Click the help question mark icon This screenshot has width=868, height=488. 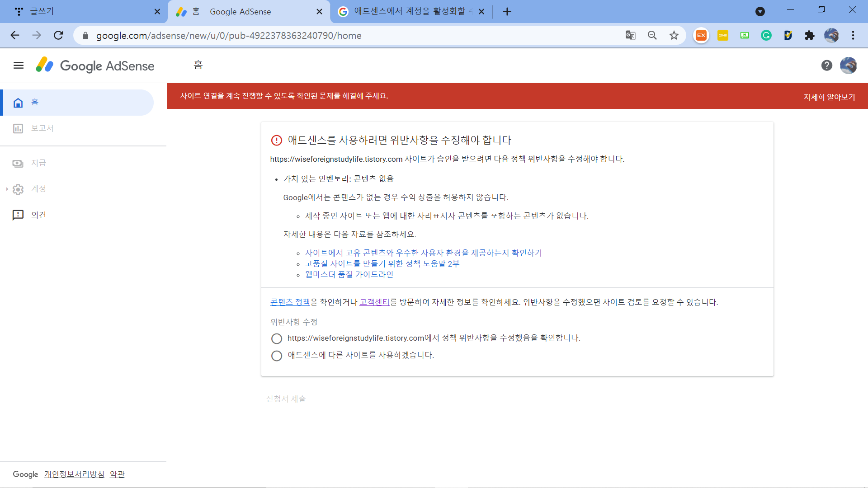pos(826,66)
